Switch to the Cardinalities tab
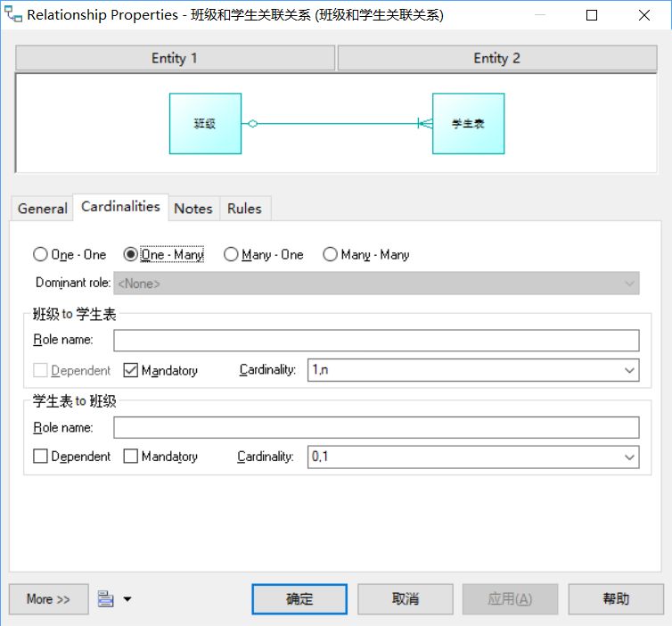The height and width of the screenshot is (626, 672). [x=120, y=207]
